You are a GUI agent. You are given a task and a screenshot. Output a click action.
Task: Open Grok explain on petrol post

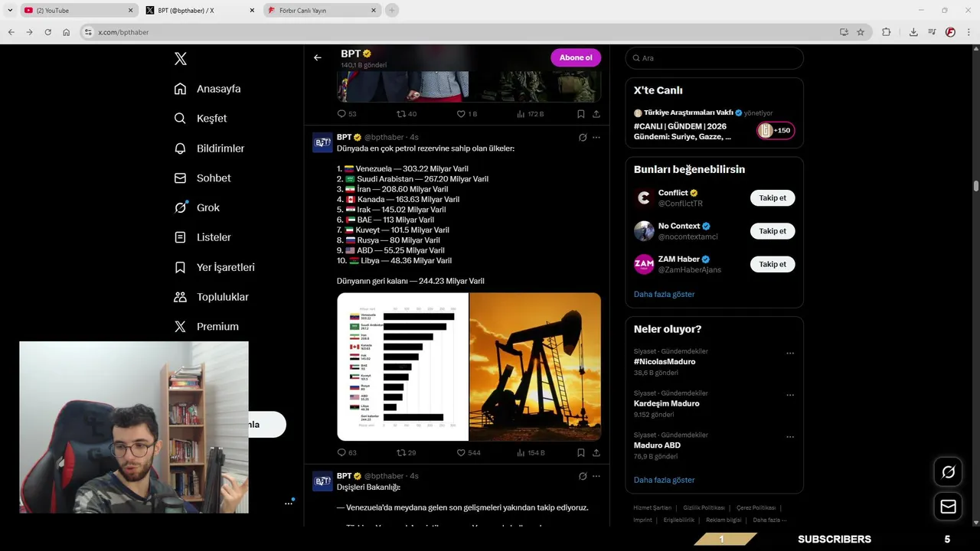pos(583,138)
